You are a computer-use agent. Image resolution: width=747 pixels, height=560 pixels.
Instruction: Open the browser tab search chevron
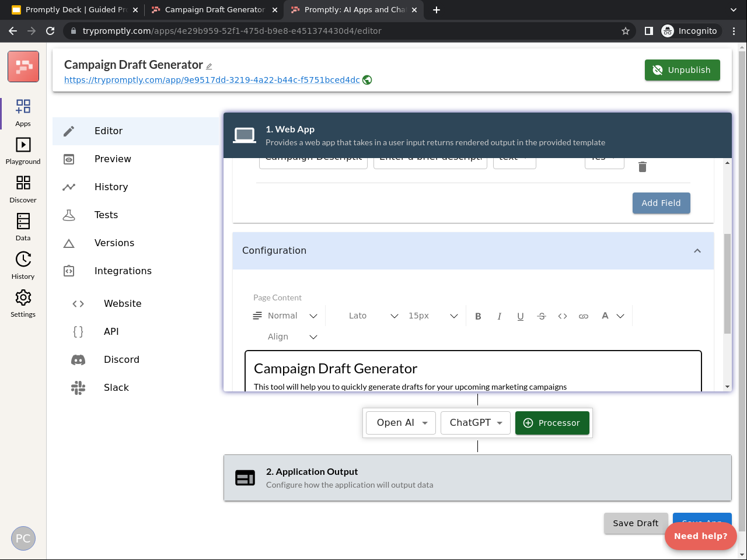pos(734,10)
